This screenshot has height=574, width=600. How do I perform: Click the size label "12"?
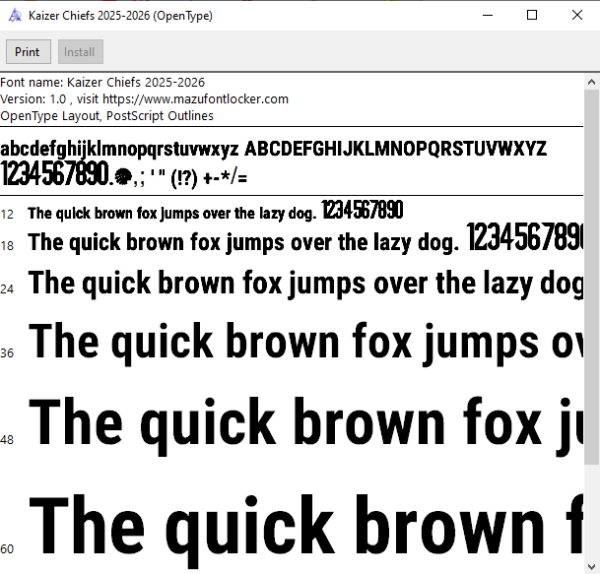coord(7,214)
